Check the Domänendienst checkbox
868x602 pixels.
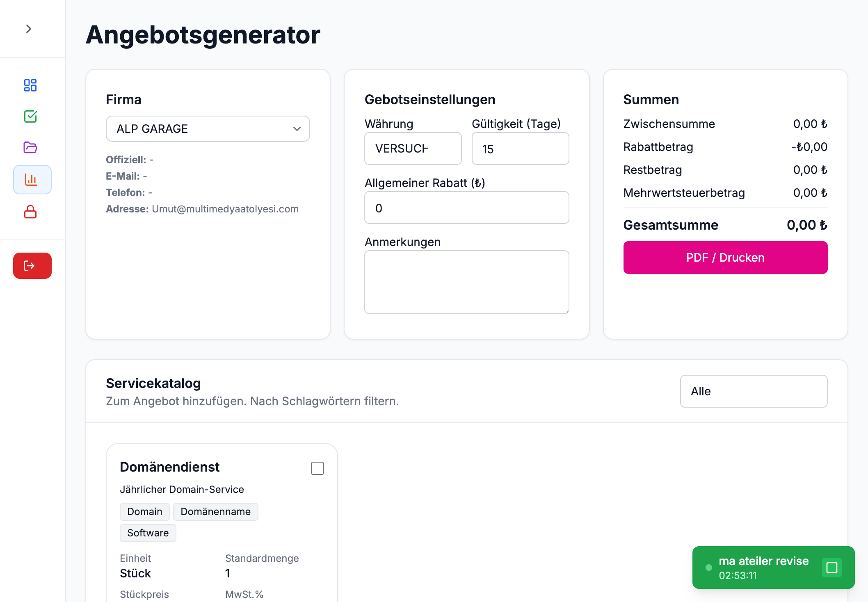pyautogui.click(x=317, y=468)
